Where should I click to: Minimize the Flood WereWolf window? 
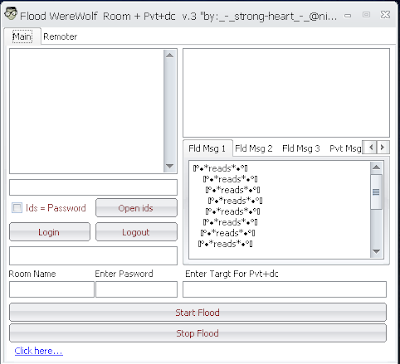pyautogui.click(x=348, y=15)
